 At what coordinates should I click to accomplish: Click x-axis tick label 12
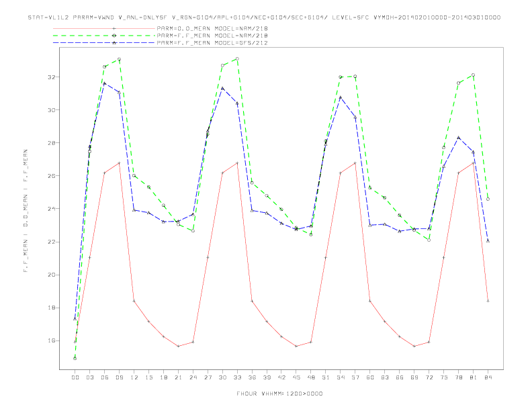point(134,377)
